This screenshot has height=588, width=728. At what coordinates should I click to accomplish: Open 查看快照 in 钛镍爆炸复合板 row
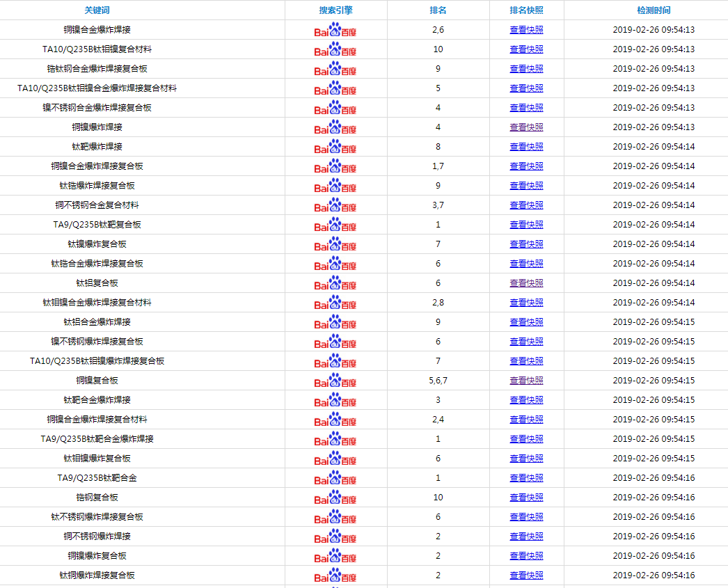(x=526, y=244)
